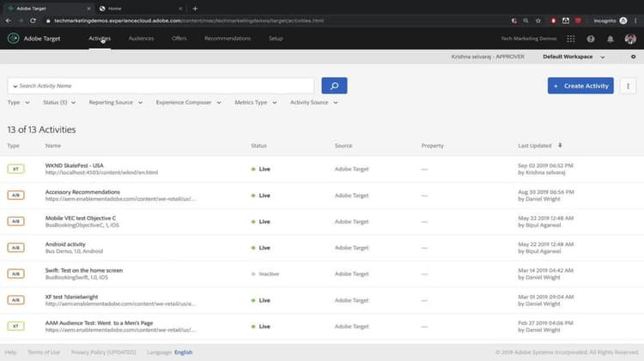Screen dimensions: 644x361
Task: Click the Tech Marketing Demos organization label
Action: coord(529,39)
